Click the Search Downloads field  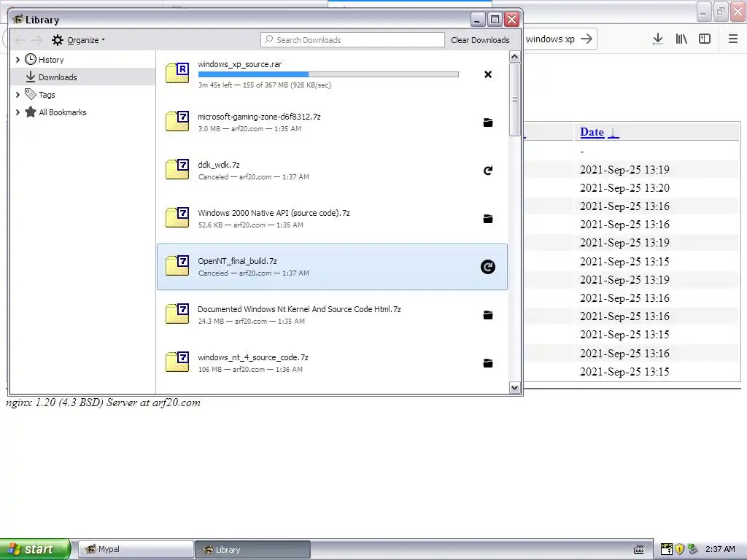point(352,40)
